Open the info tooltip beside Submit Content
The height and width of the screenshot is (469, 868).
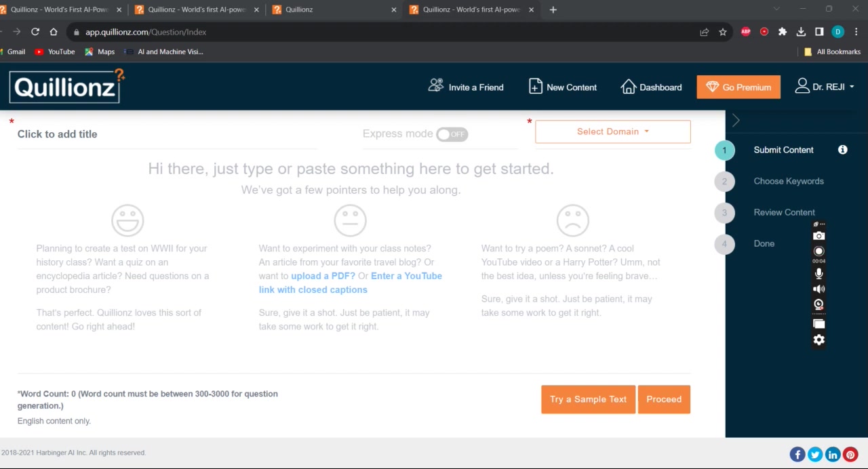(x=842, y=150)
